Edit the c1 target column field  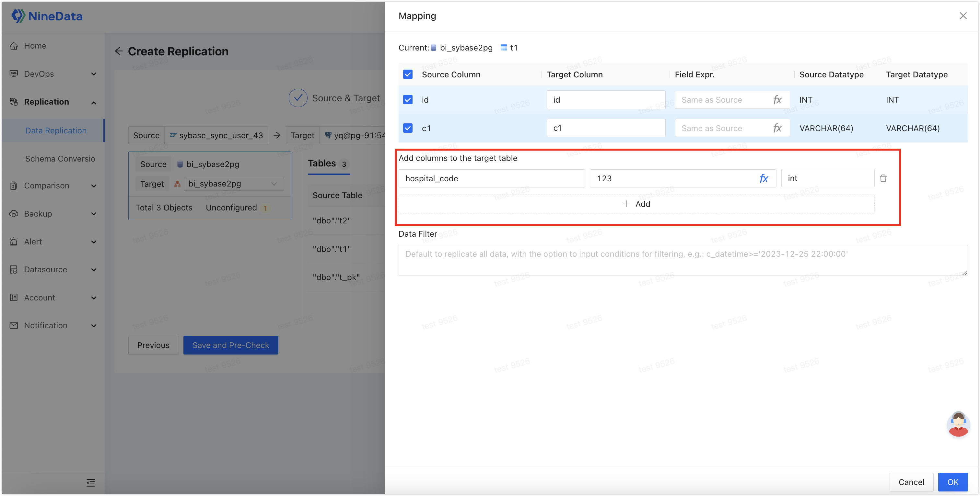606,128
